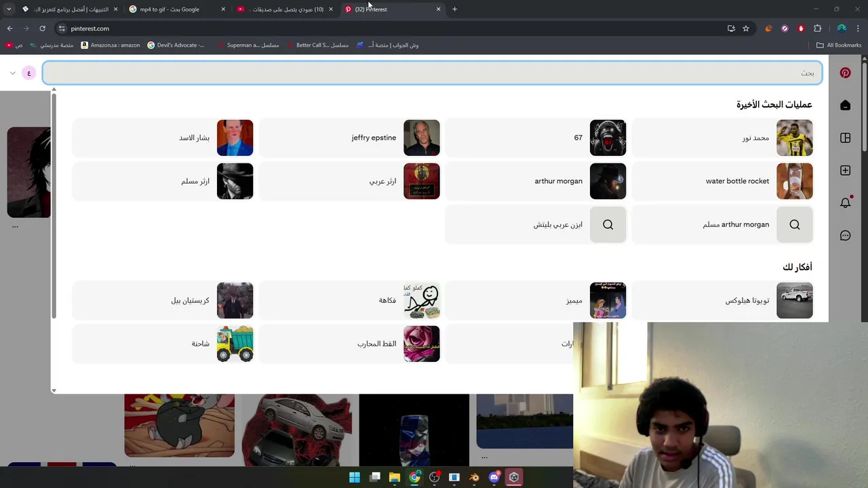Choose the فكاهة idea suggestion
The image size is (868, 488).
pos(349,300)
